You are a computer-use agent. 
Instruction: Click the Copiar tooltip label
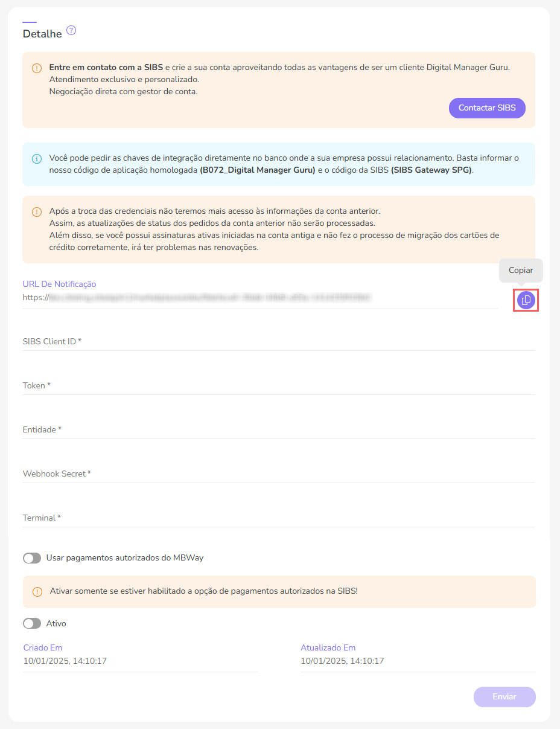point(520,271)
